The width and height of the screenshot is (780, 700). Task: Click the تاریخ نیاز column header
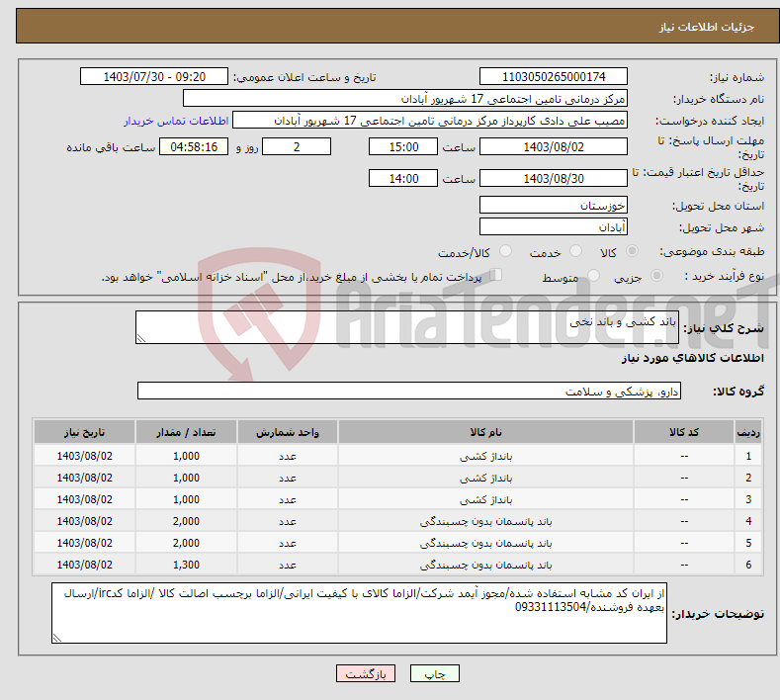point(85,432)
